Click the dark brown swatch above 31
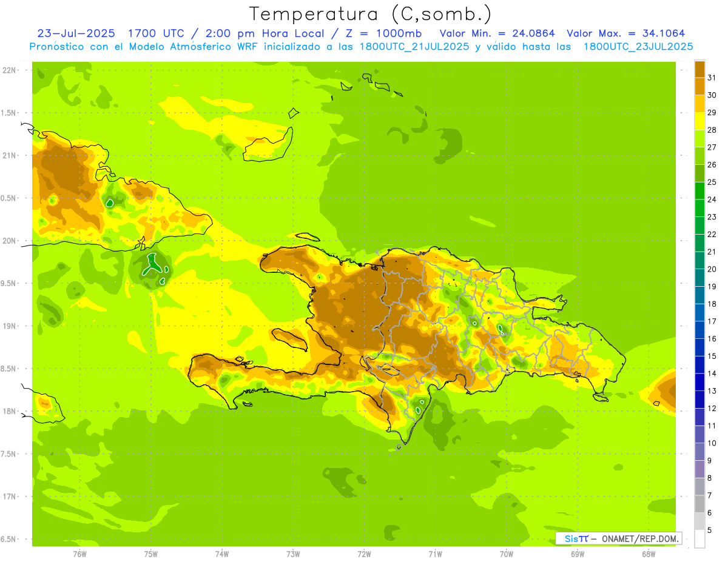Screen dimensions: 728x562 [x=699, y=69]
